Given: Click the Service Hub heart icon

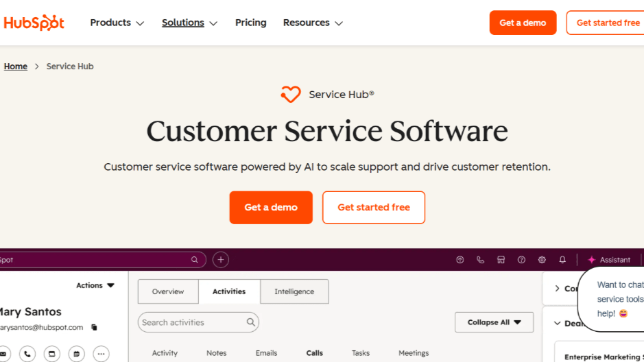Looking at the screenshot, I should pyautogui.click(x=291, y=95).
